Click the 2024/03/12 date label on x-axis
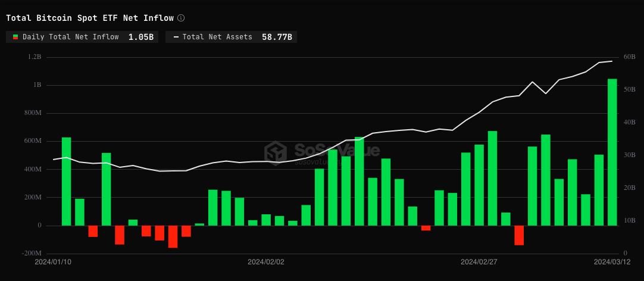The image size is (644, 281). pos(612,261)
